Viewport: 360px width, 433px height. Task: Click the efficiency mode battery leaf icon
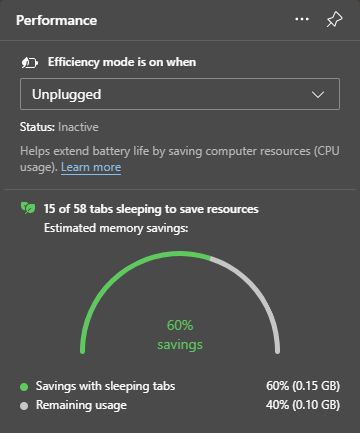30,62
